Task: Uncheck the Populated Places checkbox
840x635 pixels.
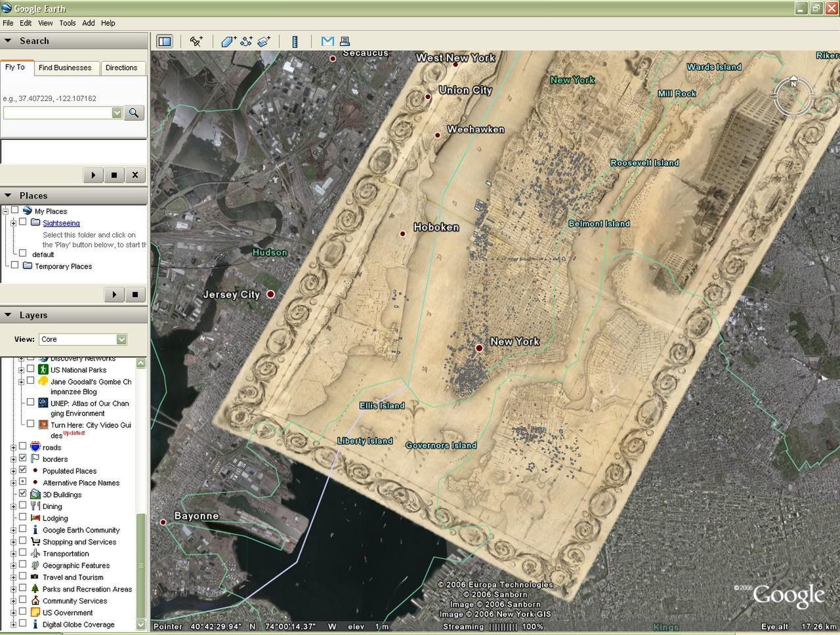Action: [23, 470]
